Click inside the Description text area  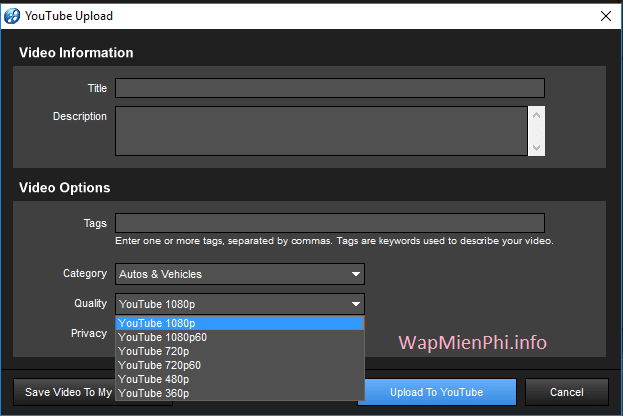pyautogui.click(x=321, y=131)
